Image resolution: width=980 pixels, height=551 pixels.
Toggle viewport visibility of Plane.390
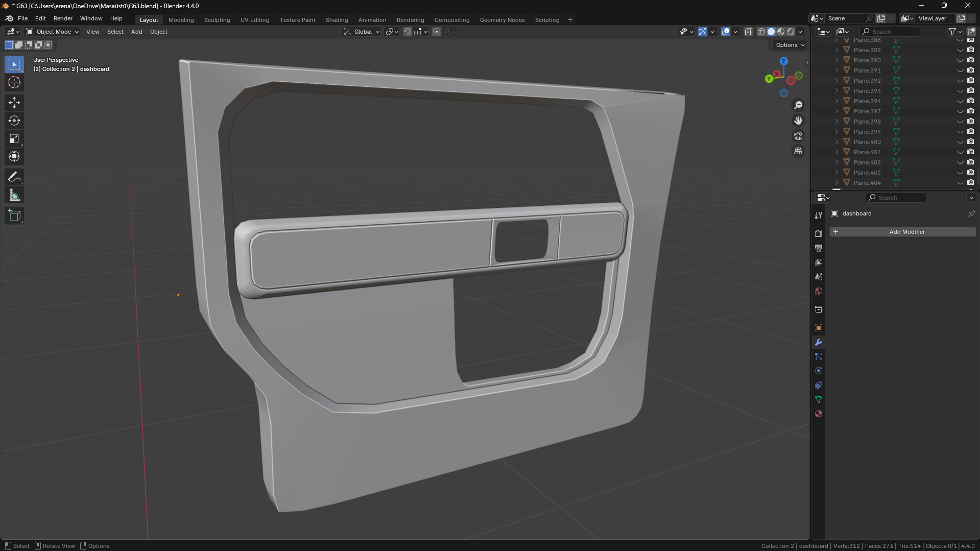tap(960, 60)
